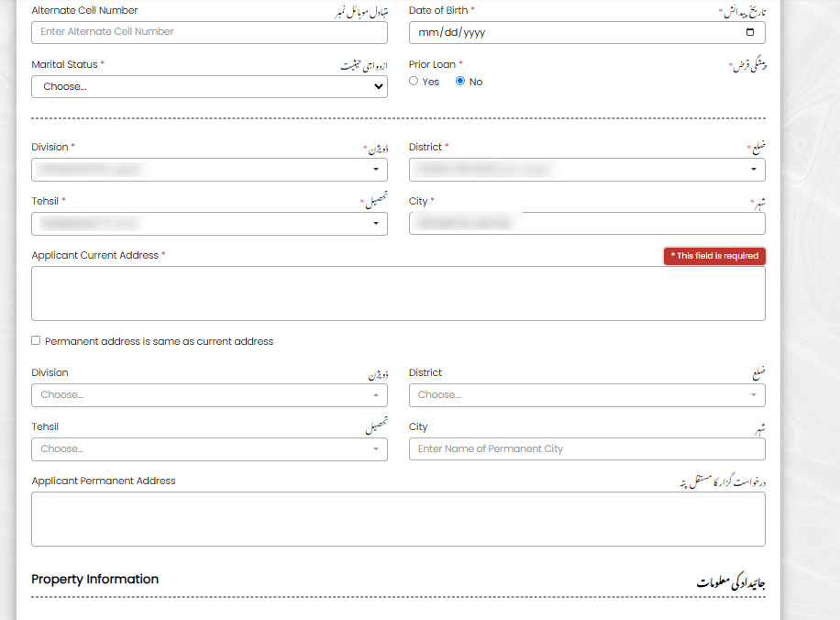Select the 'No' Prior Loan radio button
840x620 pixels.
(x=460, y=81)
